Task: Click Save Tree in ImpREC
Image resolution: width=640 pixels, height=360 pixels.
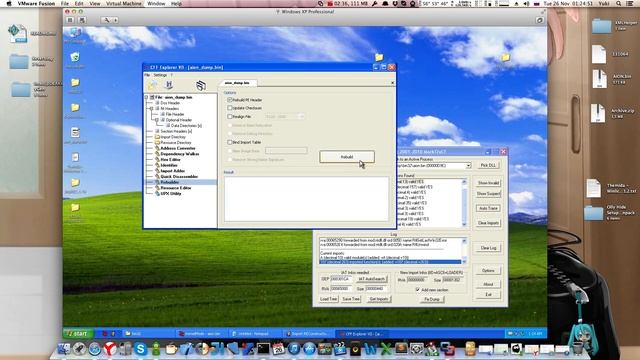Action: (x=351, y=299)
